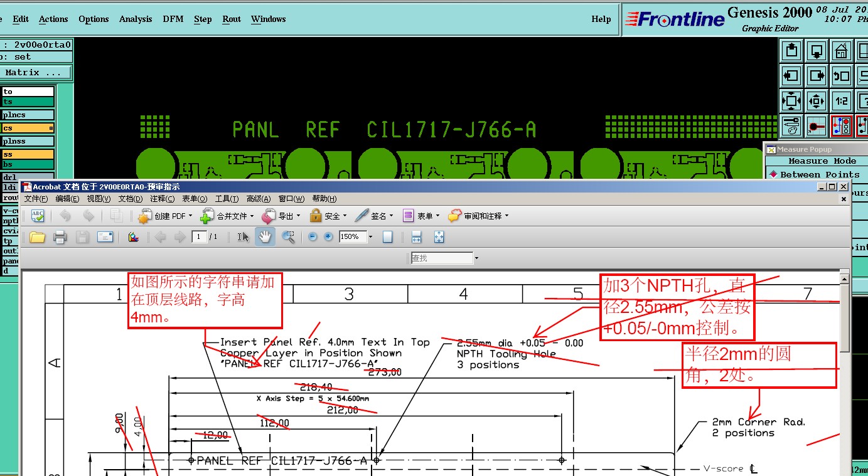
Task: Open the 查找 search options arrow
Action: [476, 258]
